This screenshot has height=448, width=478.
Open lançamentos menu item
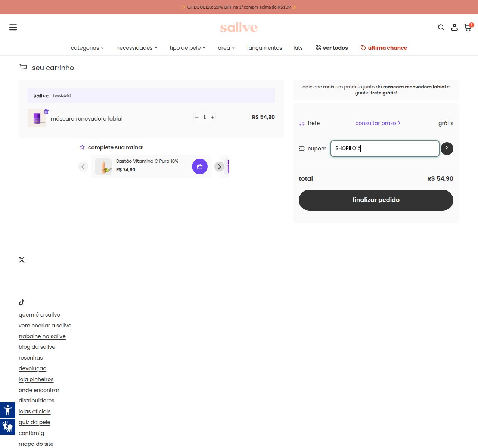click(x=265, y=48)
